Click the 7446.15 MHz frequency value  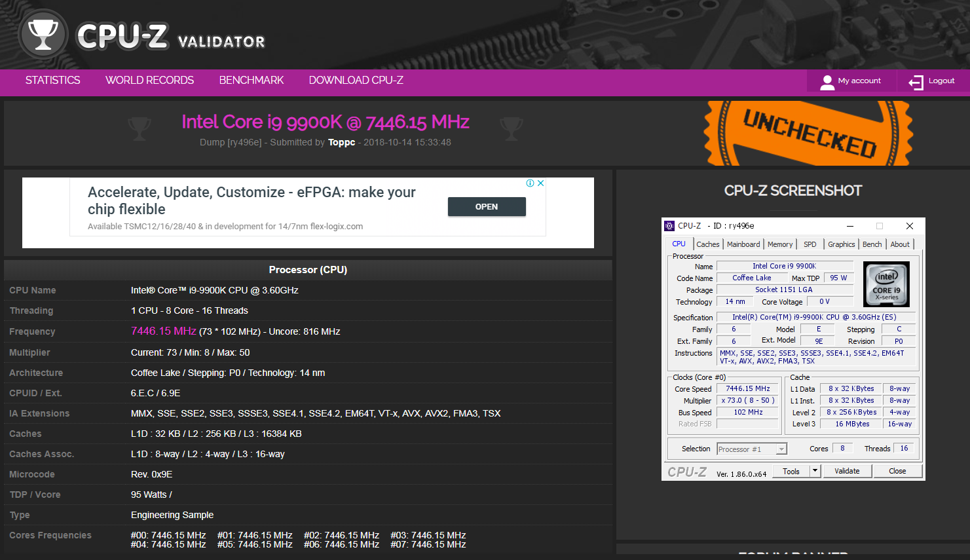(x=164, y=331)
